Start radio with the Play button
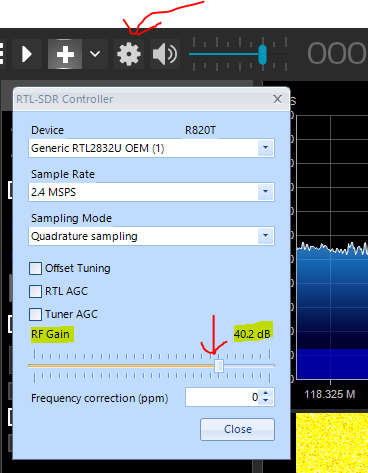Screen dimensions: 368x473 27,54
